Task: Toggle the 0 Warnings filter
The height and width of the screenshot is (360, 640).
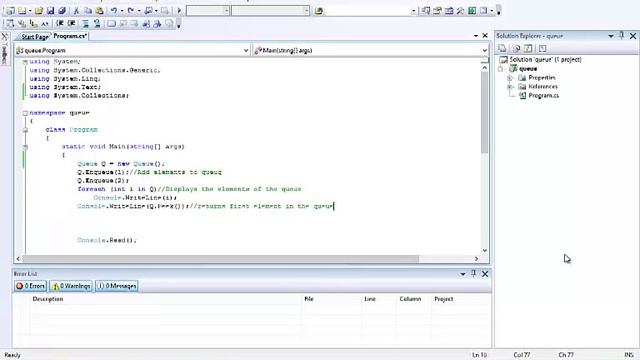Action: (71, 286)
